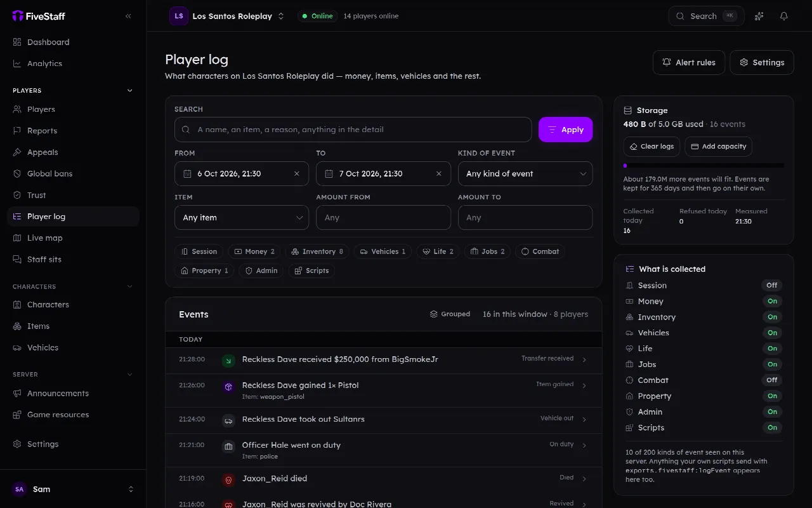
Task: Click the on-duty icon beside Officer Hale
Action: tap(228, 446)
